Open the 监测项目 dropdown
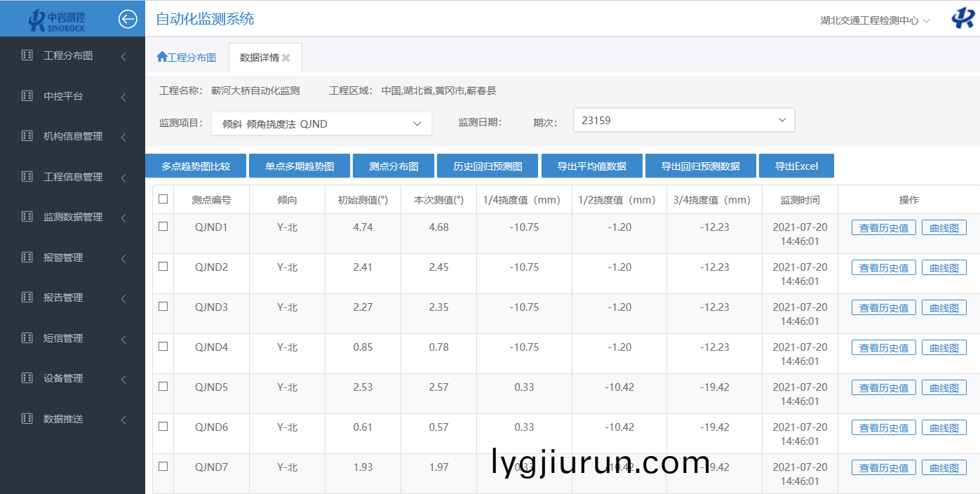Screen dimensions: 980x494 (x=321, y=124)
